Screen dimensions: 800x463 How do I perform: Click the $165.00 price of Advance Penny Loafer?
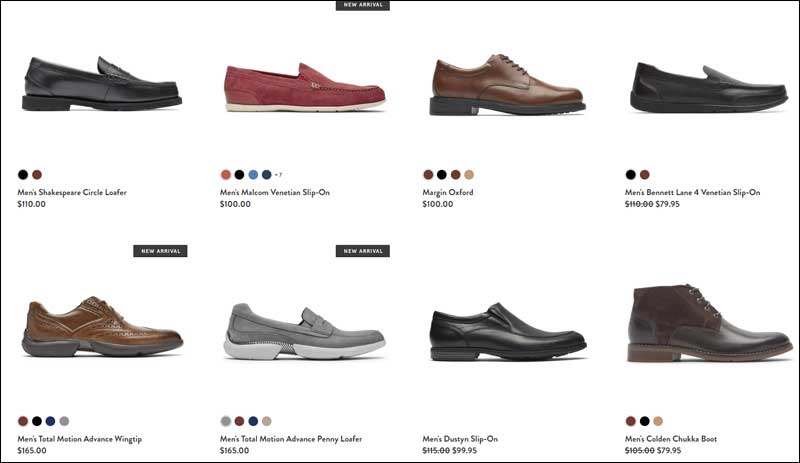234,451
